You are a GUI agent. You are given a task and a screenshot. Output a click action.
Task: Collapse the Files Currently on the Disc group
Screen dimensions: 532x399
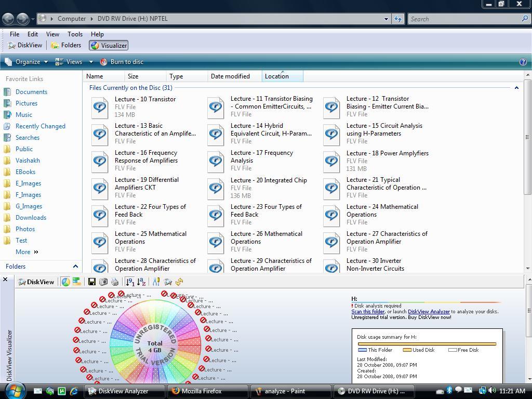click(516, 88)
